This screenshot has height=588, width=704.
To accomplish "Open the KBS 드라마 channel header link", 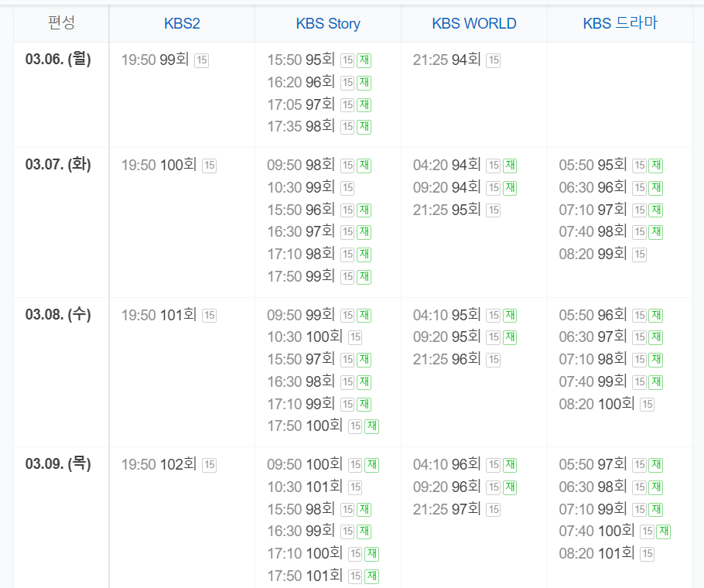I will (620, 23).
